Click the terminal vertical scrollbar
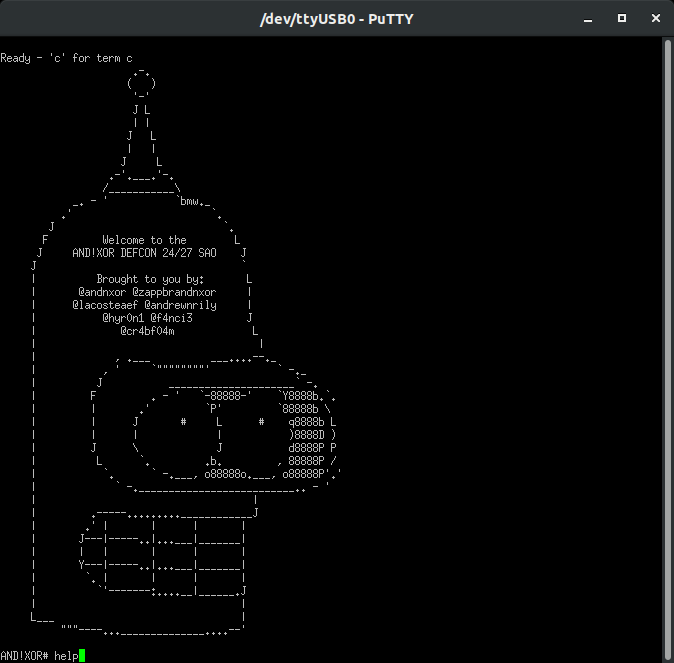 click(668, 350)
